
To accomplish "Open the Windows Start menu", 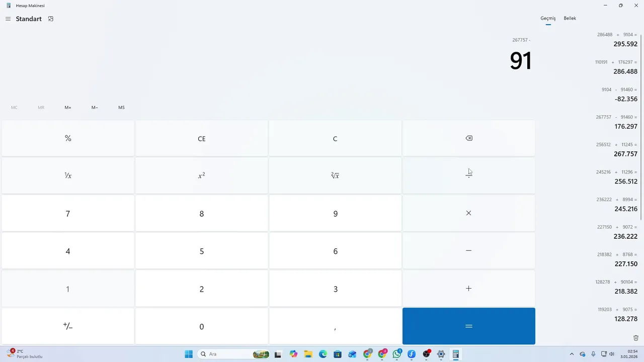I will pos(189,354).
